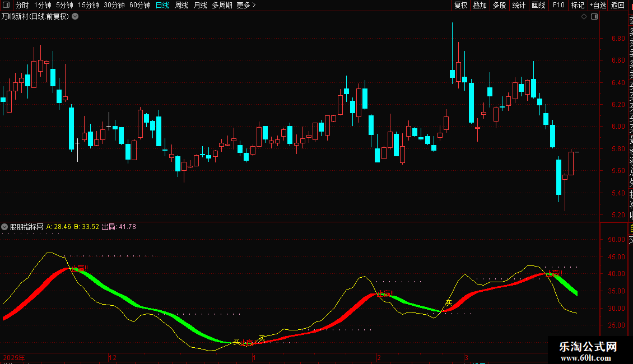Image resolution: width=633 pixels, height=364 pixels.
Task: Click the 返回 back button
Action: (618, 5)
